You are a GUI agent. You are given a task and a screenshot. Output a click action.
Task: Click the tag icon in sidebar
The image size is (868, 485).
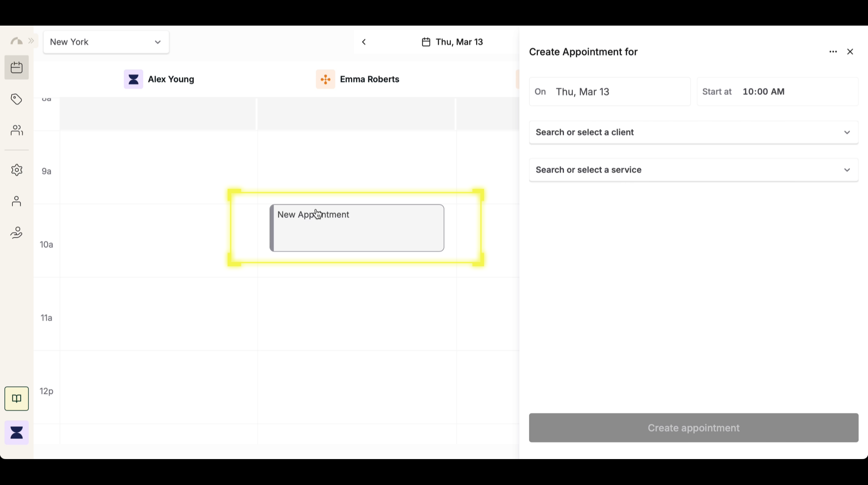[17, 99]
